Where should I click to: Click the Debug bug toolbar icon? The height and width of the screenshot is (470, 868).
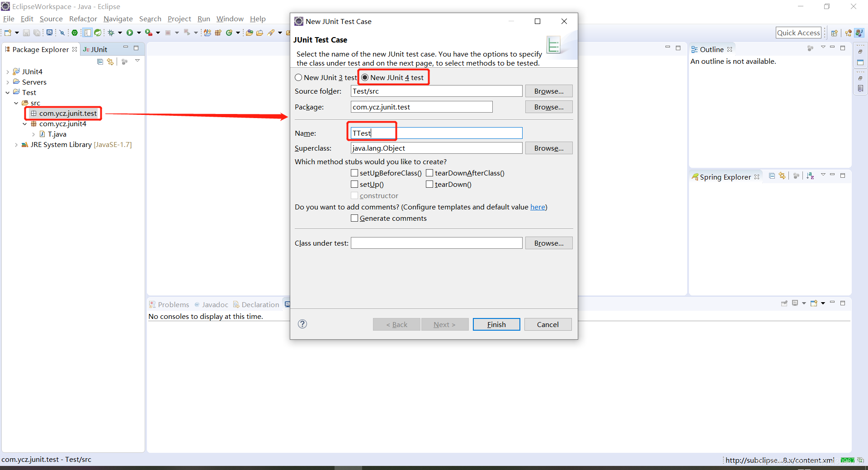[x=111, y=33]
